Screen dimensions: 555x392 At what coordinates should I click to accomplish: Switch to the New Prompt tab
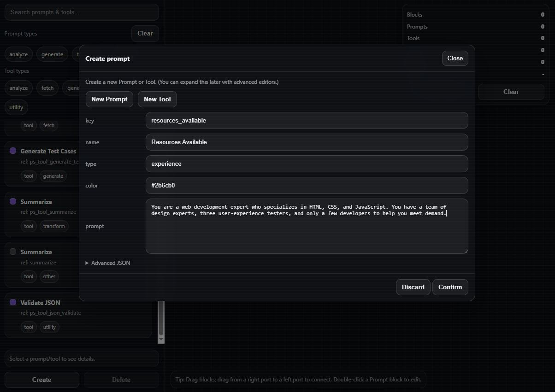[x=109, y=99]
